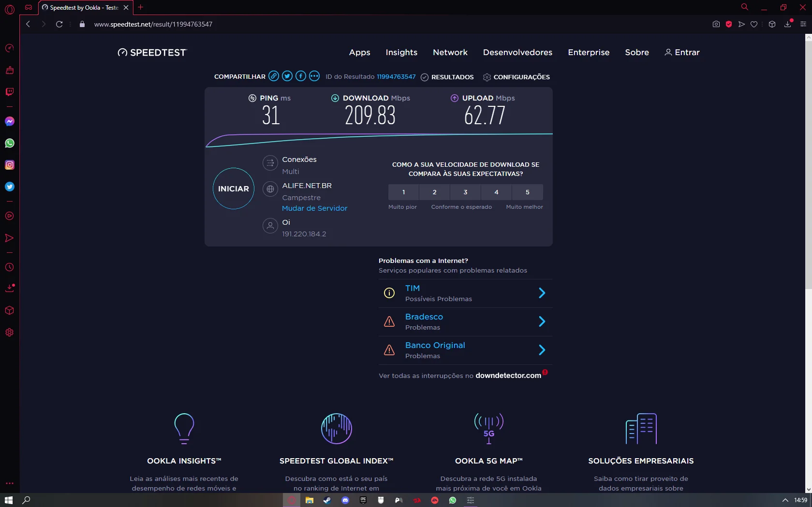The width and height of the screenshot is (812, 507).
Task: Open the History clock icon in sidebar
Action: [9, 267]
